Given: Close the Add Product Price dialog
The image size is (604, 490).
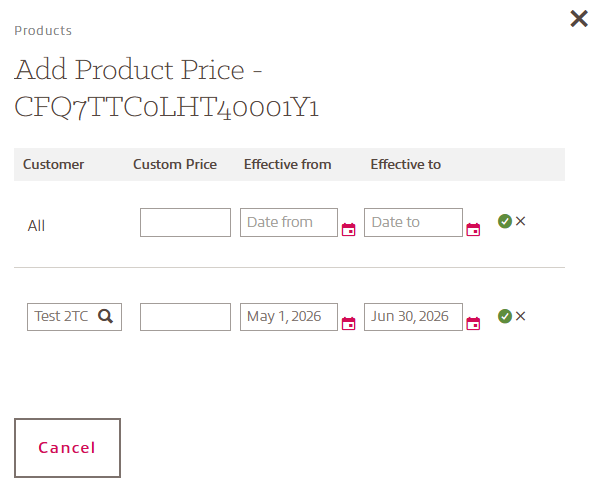Looking at the screenshot, I should click(x=578, y=18).
